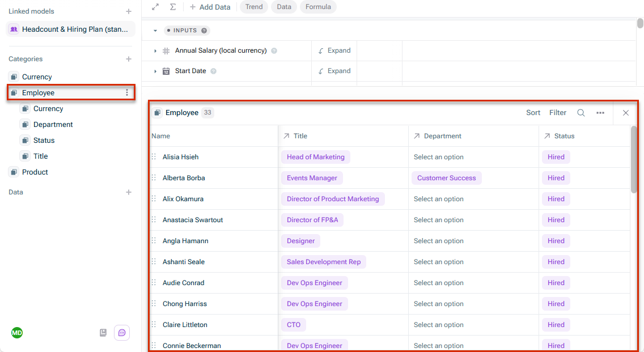Screen dimensions: 644x352
Task: Click the plus icon next to Categories
Action: pos(129,59)
